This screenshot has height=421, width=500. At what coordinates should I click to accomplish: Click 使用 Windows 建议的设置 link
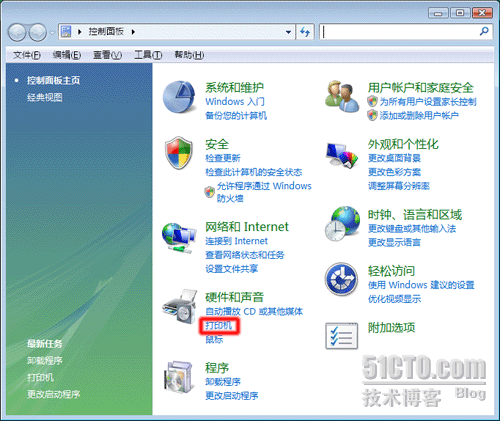tap(421, 285)
